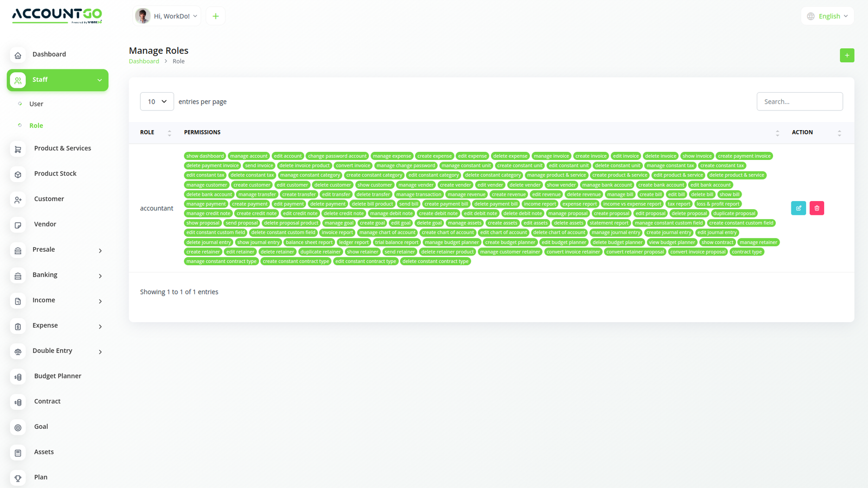Click the Double Entry scales icon
The image size is (868, 488).
(18, 352)
